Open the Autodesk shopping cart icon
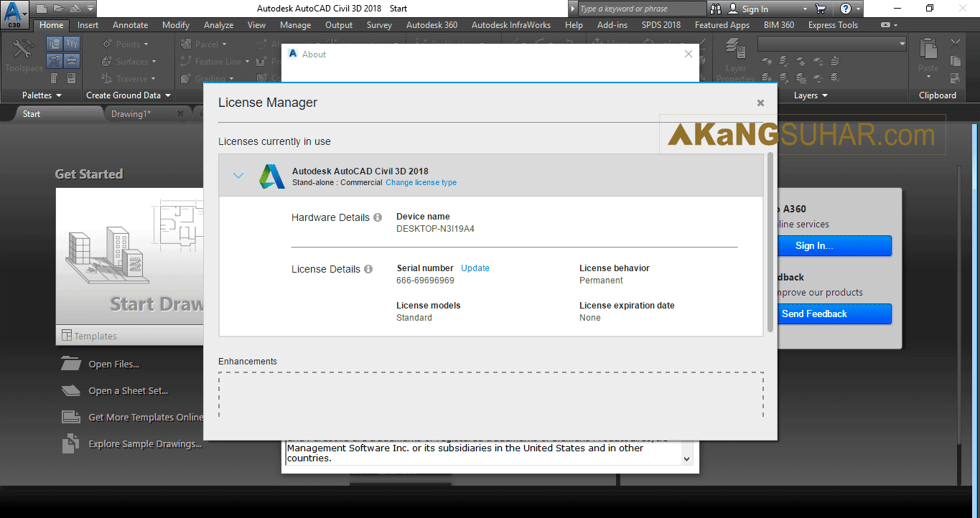This screenshot has height=518, width=980. (821, 9)
